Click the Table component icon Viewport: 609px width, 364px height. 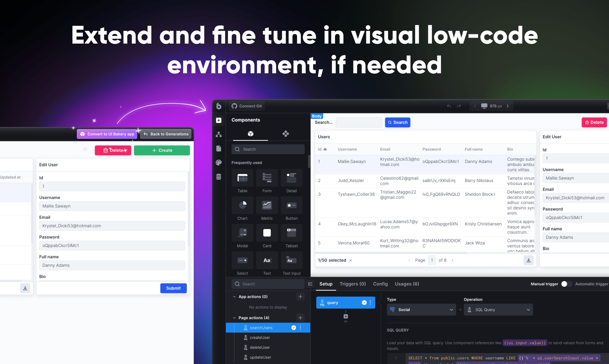coord(242,178)
